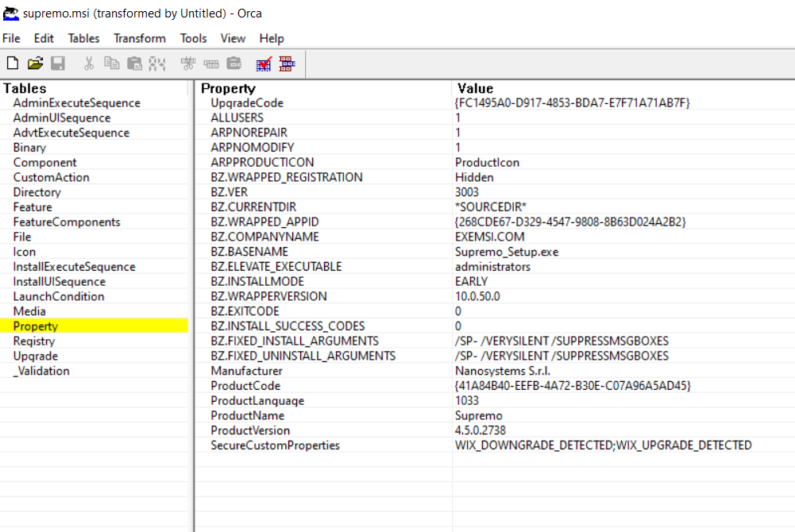Click the Paste clipboard toolbar icon
Viewport: 795px width, 532px height.
tap(134, 63)
